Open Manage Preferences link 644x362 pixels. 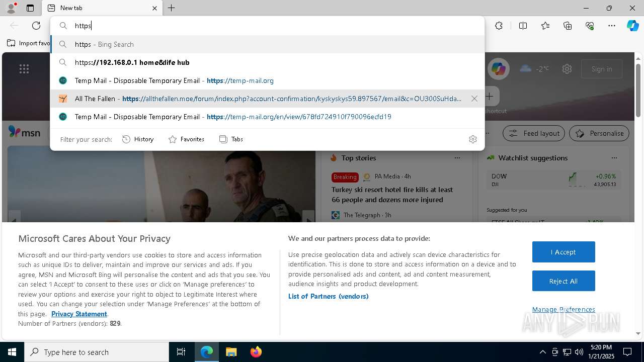(563, 309)
